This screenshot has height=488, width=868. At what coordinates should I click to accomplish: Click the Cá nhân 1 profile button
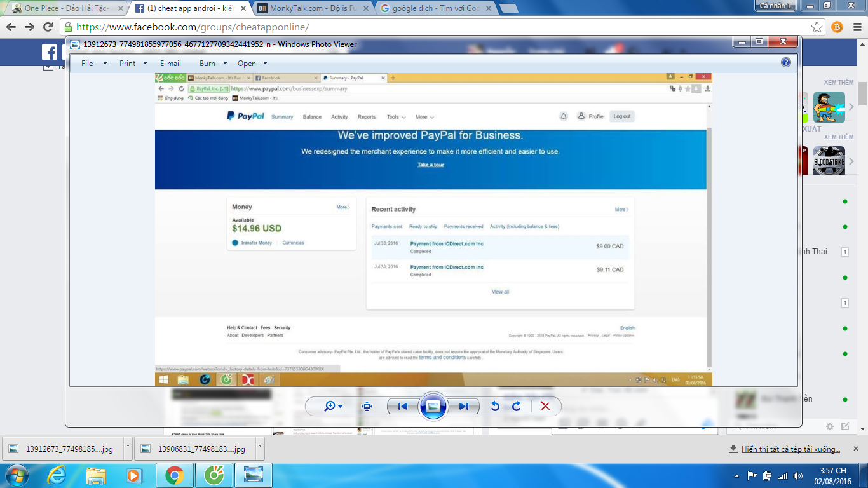[x=776, y=6]
